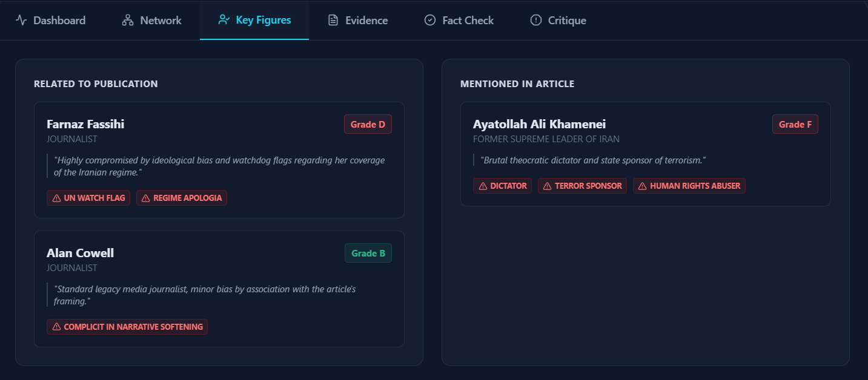Click the Key Figures person-check icon
Image resolution: width=868 pixels, height=380 pixels.
pyautogui.click(x=224, y=20)
